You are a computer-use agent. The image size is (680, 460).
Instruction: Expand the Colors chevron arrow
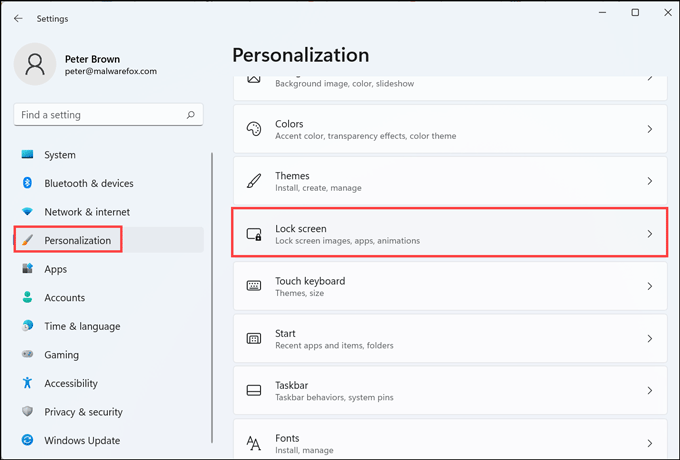[650, 129]
